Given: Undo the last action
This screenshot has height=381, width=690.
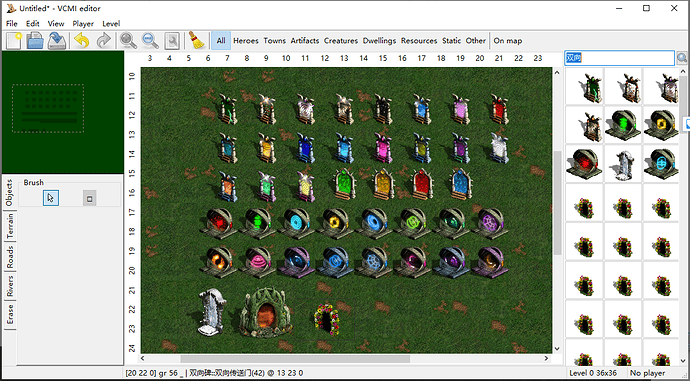Looking at the screenshot, I should 81,41.
